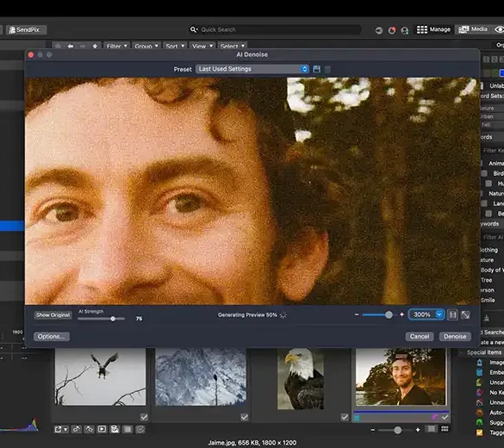
Task: Open the View dropdown menu
Action: tap(202, 47)
